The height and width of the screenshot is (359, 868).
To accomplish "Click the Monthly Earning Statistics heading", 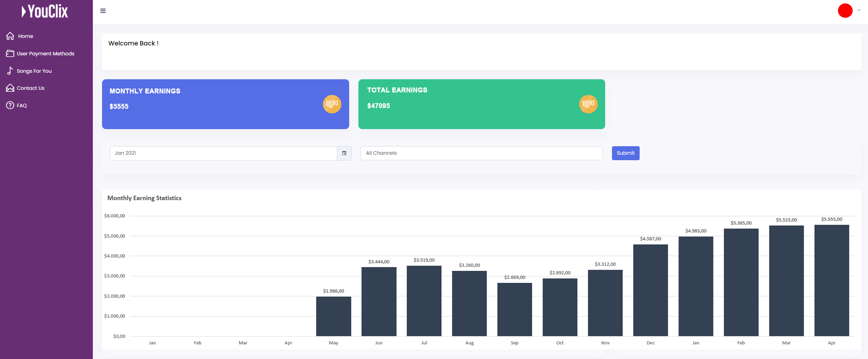I will (x=144, y=198).
